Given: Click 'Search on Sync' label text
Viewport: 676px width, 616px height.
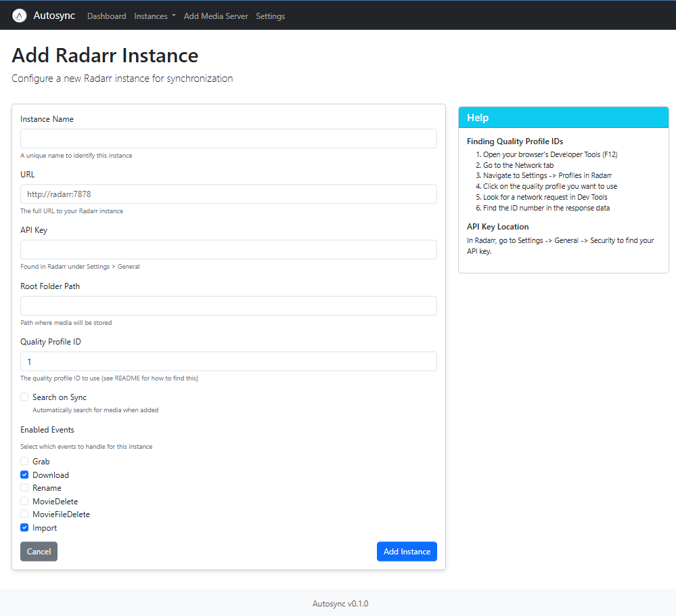Looking at the screenshot, I should click(x=60, y=397).
